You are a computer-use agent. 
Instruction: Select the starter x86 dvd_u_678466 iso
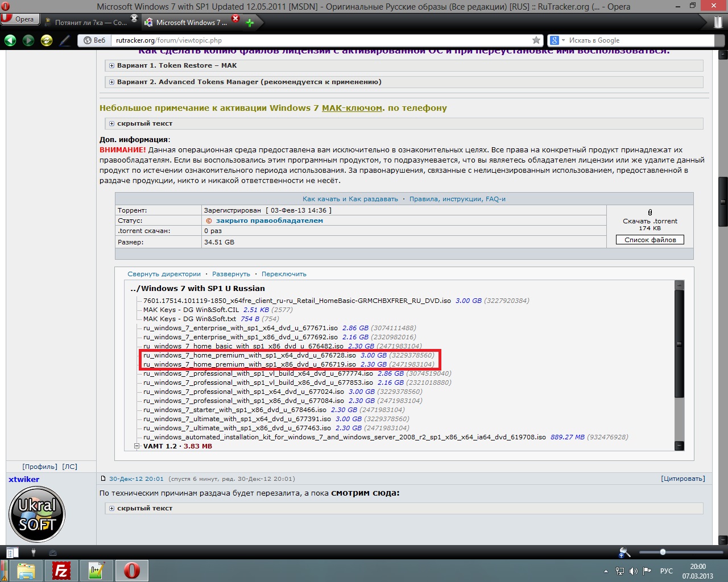235,410
